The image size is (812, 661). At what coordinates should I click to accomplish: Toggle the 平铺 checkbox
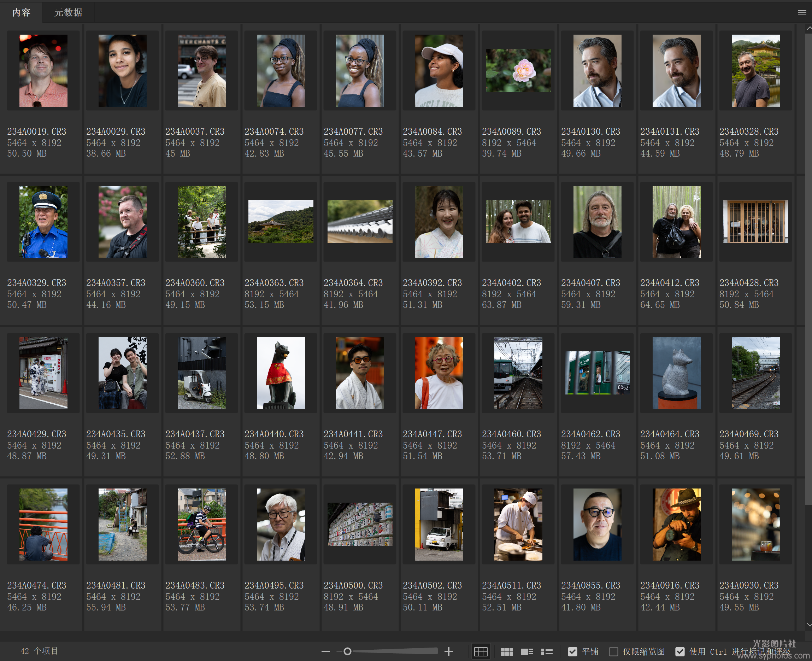point(572,651)
